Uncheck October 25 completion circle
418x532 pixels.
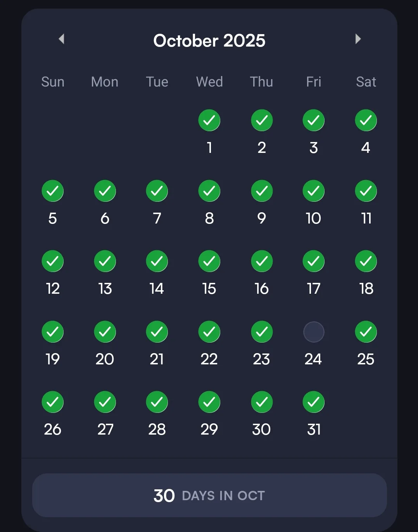point(366,332)
